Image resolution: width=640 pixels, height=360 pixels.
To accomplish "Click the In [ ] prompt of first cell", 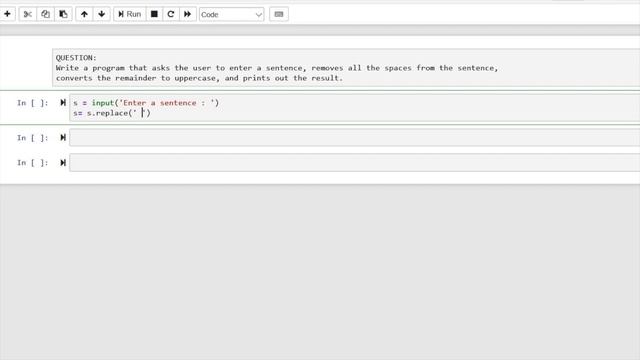I will [33, 103].
